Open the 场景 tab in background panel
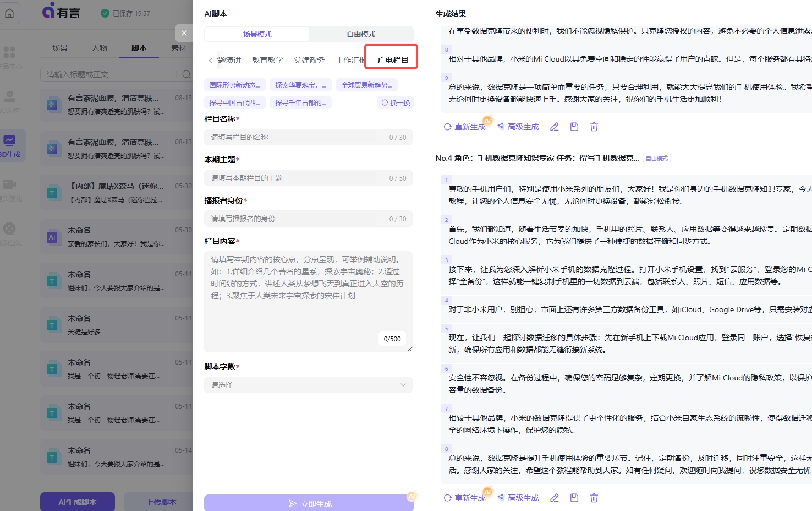812x511 pixels. [60, 48]
